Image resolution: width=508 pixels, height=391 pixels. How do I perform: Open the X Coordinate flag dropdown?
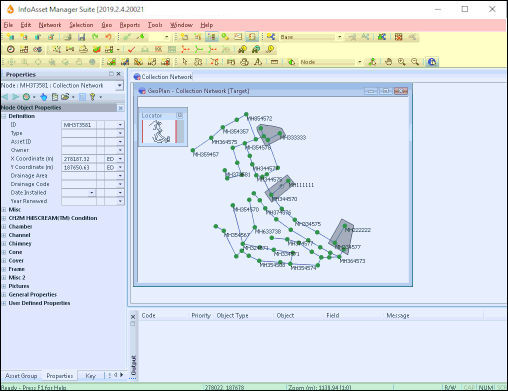click(x=120, y=159)
